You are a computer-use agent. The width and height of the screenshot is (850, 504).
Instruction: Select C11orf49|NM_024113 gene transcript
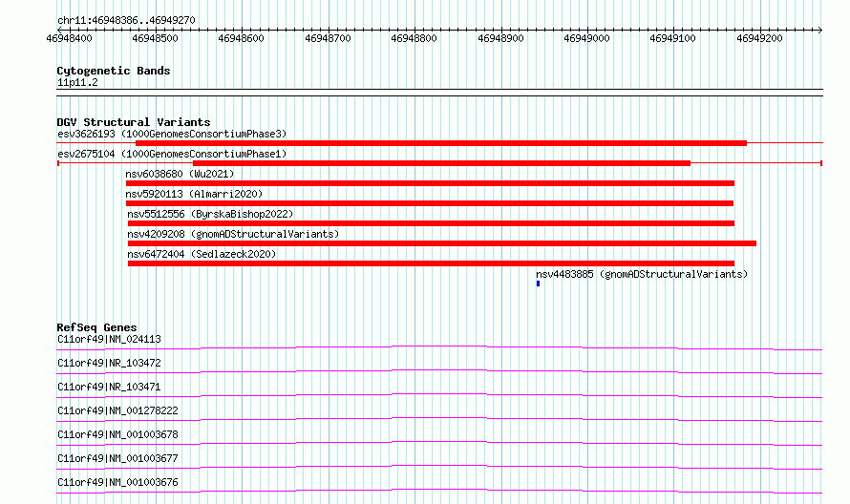[109, 339]
